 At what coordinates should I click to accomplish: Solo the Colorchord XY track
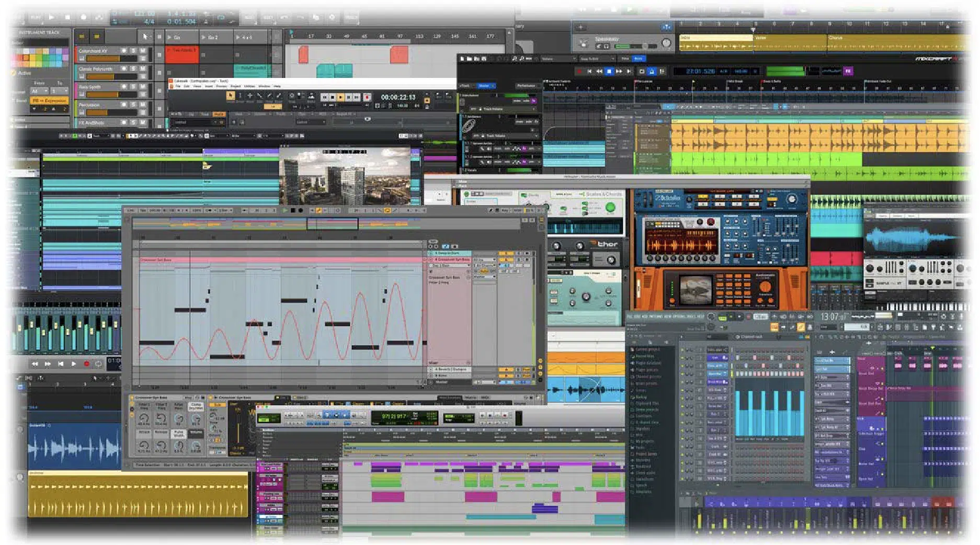click(133, 51)
